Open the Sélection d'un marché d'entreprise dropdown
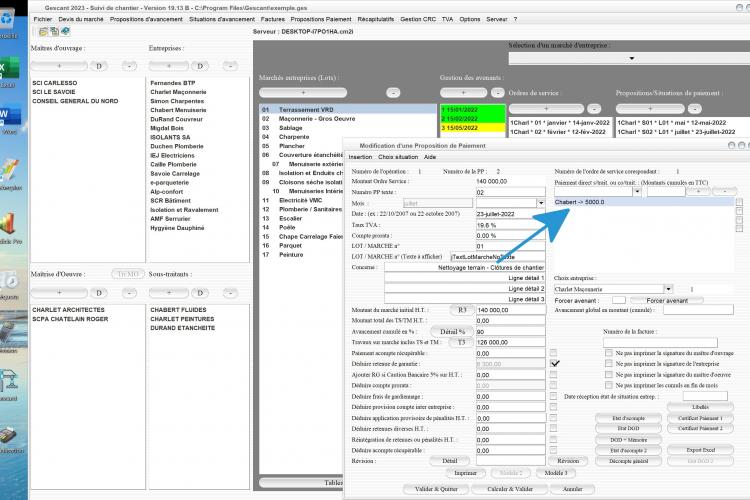750x500 pixels. (631, 58)
